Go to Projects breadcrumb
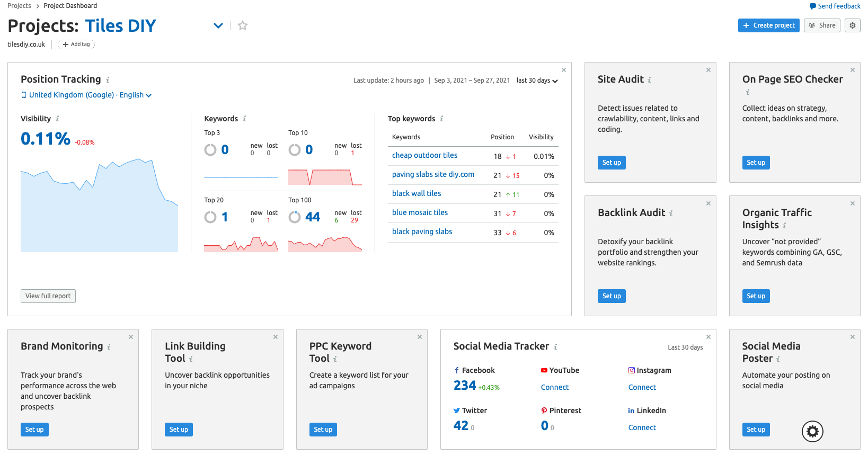Screen dimensions: 868x455 [19, 6]
